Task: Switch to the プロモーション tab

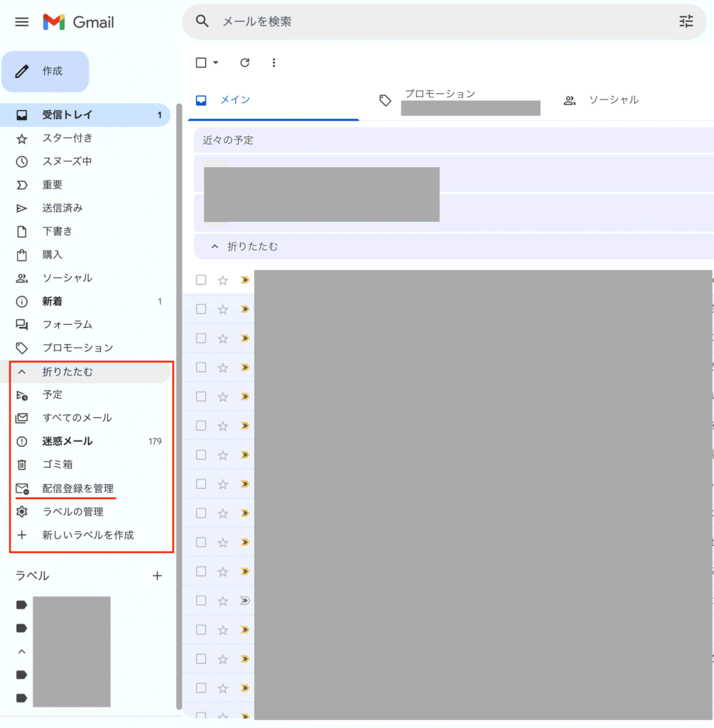Action: coord(439,100)
